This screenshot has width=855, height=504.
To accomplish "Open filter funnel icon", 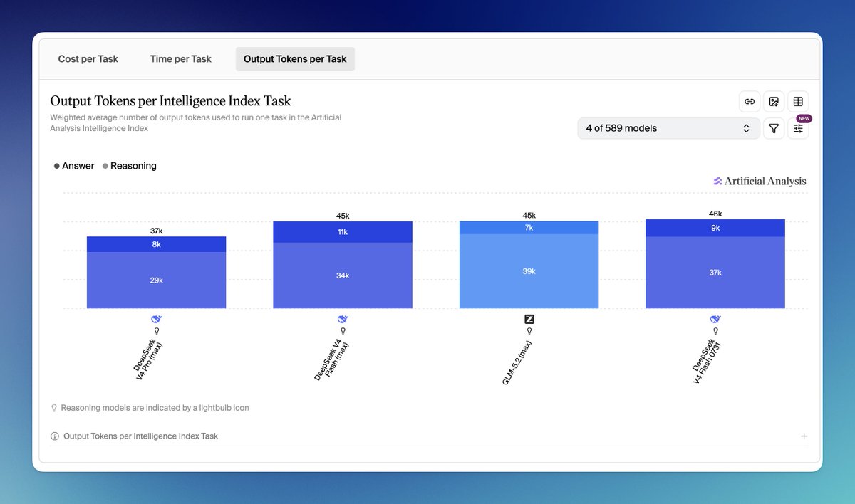I will click(x=774, y=129).
